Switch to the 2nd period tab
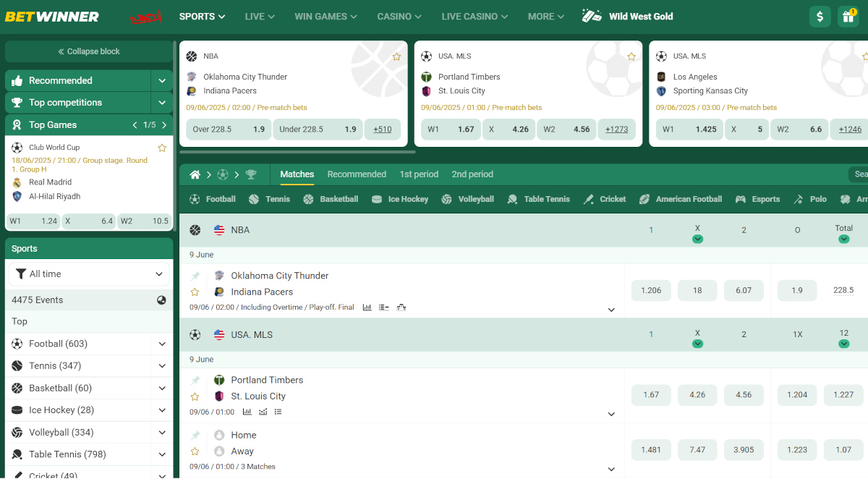Screen dimensions: 868x479 tap(472, 174)
